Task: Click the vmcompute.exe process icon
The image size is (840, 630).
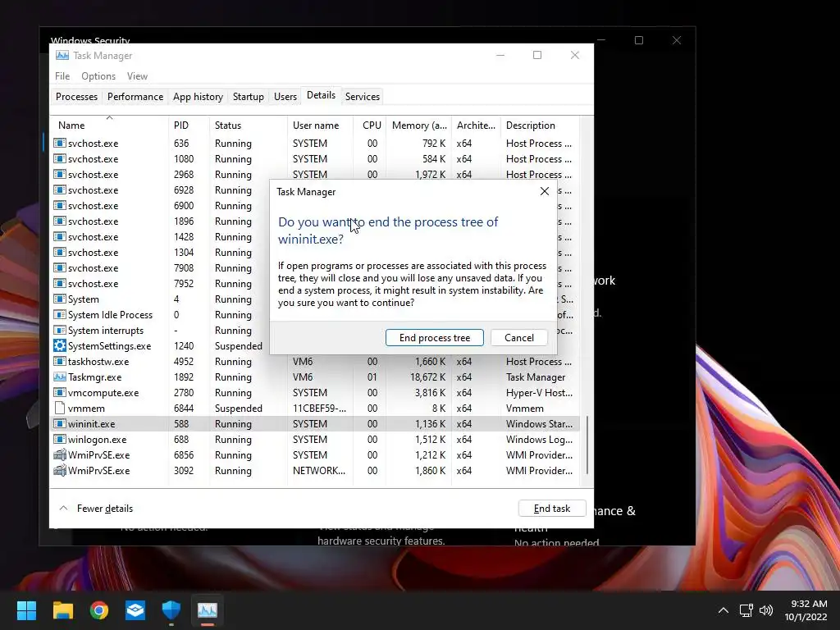Action: 59,392
